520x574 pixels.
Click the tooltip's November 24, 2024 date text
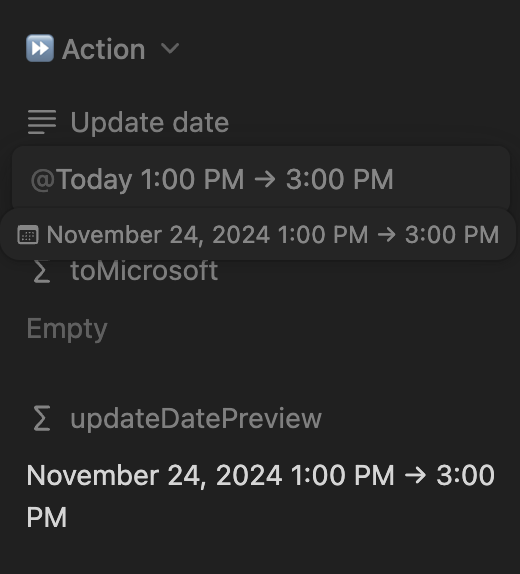pyautogui.click(x=159, y=234)
